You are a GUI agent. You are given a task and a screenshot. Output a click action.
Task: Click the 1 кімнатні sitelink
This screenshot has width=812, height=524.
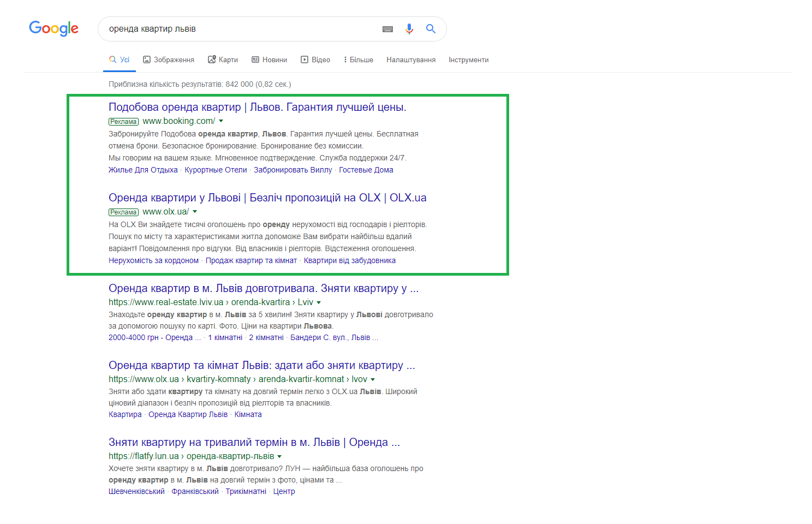pos(225,337)
